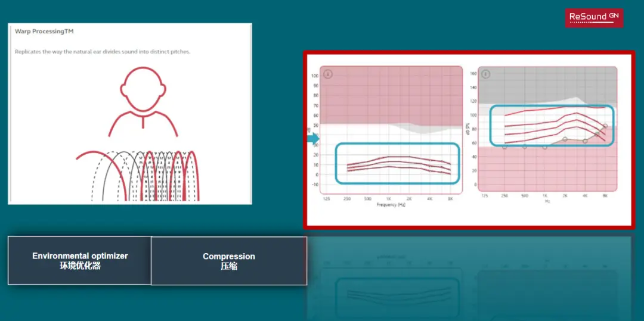
Task: Select the circle marker at 2K on right graph
Action: [565, 139]
